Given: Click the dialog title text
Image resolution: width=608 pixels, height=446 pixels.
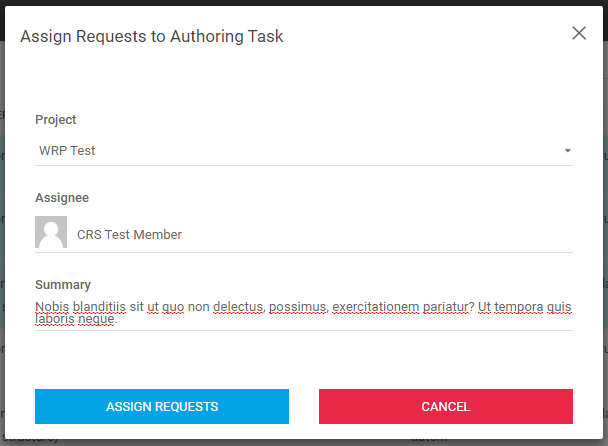Looking at the screenshot, I should pyautogui.click(x=152, y=37).
